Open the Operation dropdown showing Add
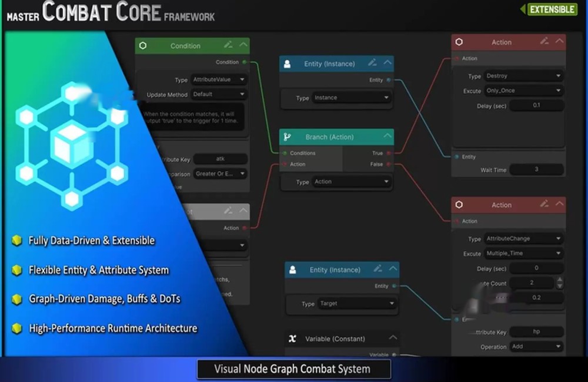This screenshot has width=588, height=382. pyautogui.click(x=537, y=346)
